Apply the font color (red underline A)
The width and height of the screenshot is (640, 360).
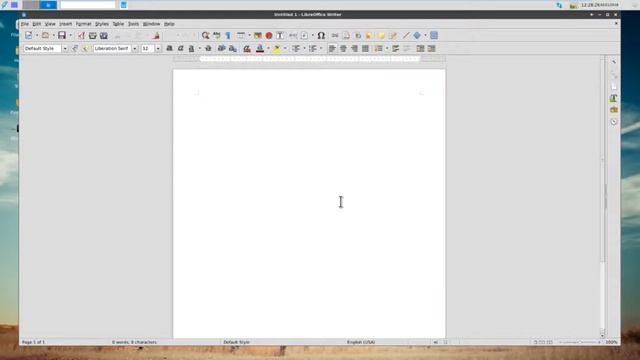[x=260, y=49]
